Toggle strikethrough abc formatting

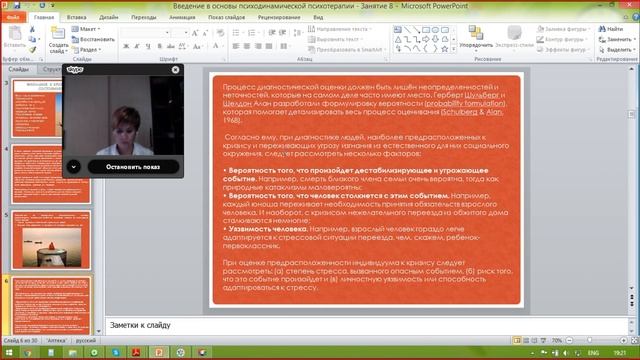tap(171, 47)
